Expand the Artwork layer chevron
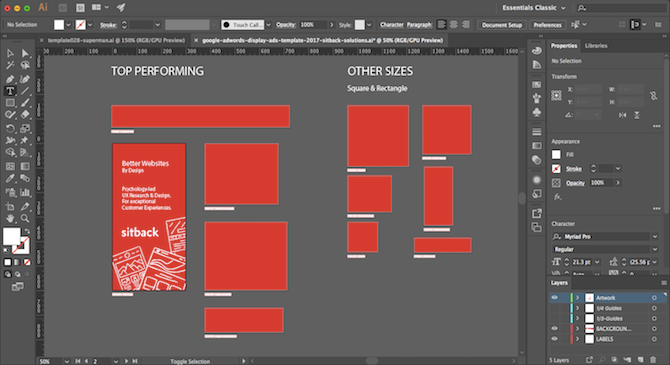This screenshot has height=365, width=670. click(577, 297)
